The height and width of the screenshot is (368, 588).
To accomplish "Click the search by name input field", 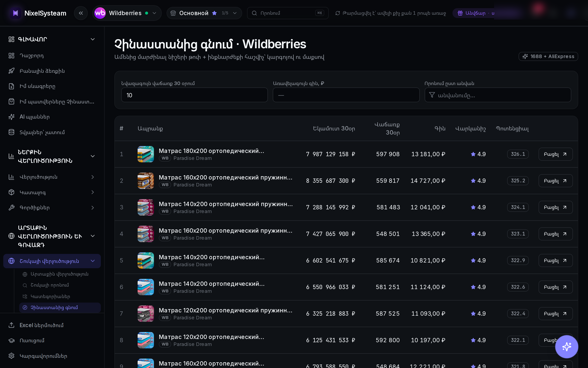I will click(x=498, y=95).
